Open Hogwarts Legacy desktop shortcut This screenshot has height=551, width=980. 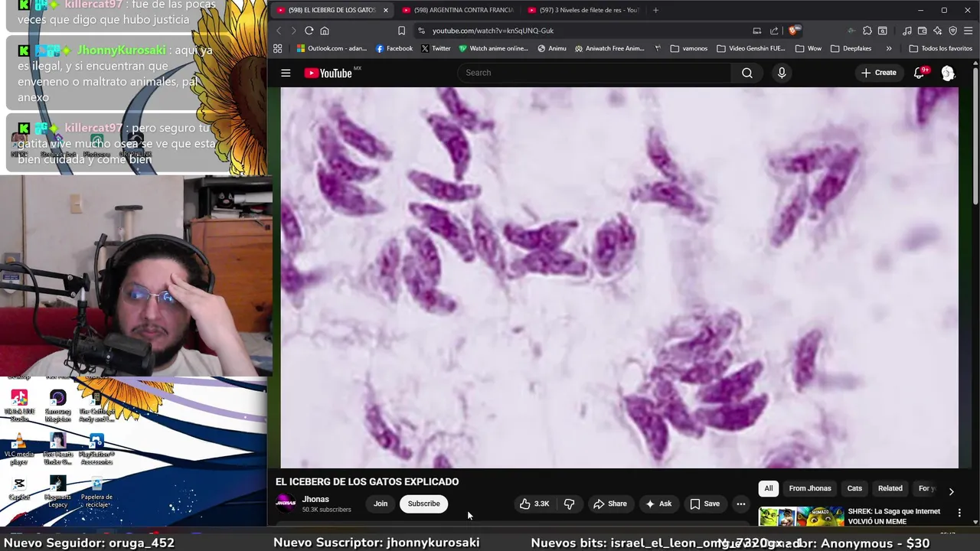(57, 492)
